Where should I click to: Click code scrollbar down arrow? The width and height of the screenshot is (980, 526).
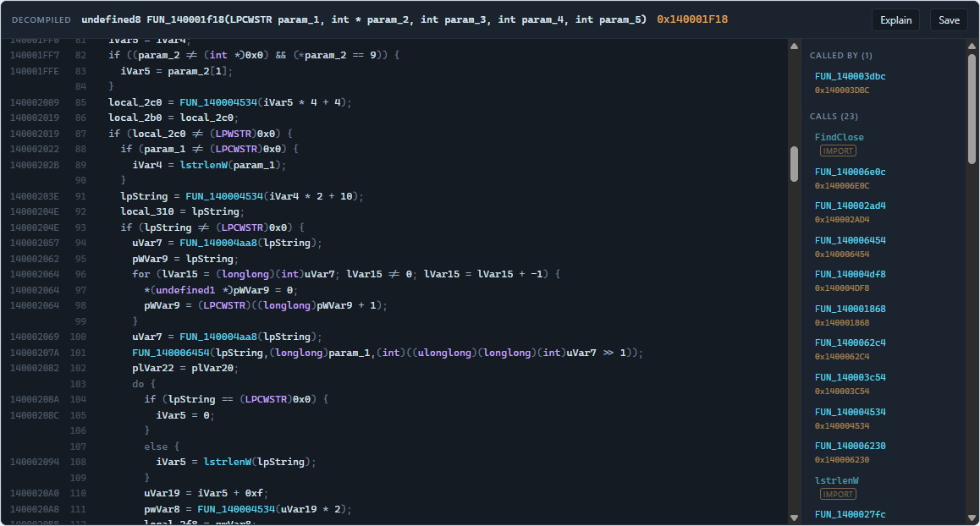(x=794, y=518)
